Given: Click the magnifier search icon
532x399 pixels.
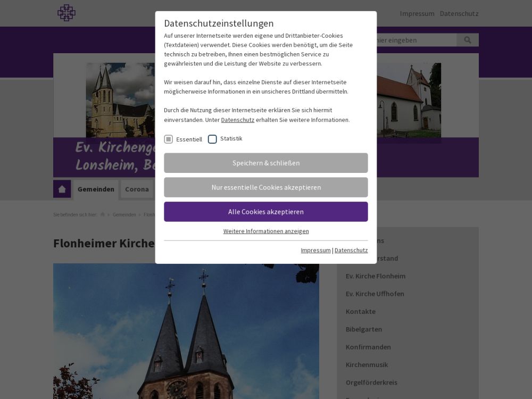Looking at the screenshot, I should (468, 40).
